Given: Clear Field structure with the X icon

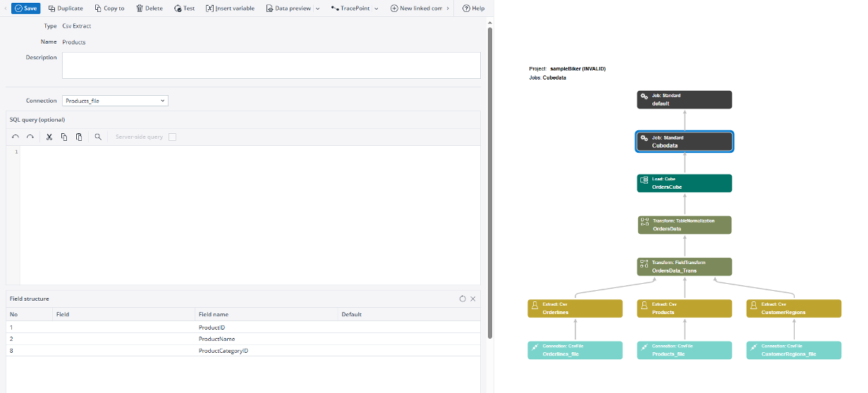Looking at the screenshot, I should (x=473, y=299).
